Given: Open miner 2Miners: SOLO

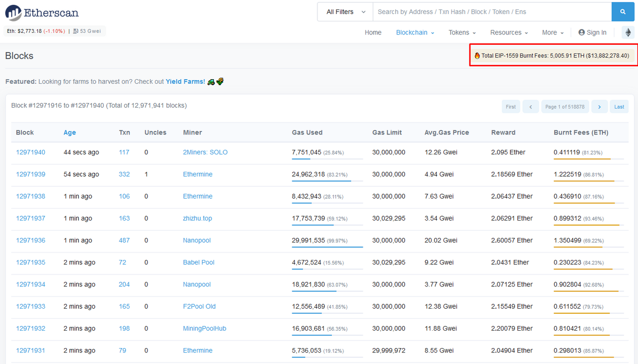Looking at the screenshot, I should click(205, 152).
